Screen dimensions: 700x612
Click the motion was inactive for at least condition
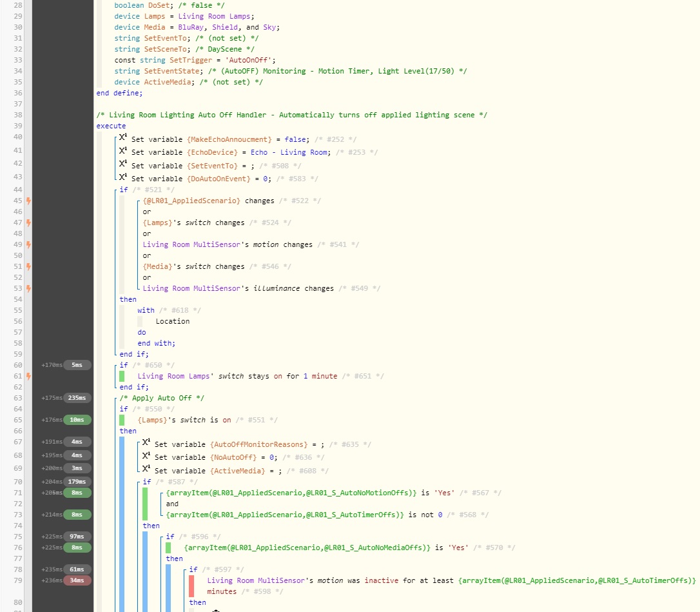click(x=451, y=586)
